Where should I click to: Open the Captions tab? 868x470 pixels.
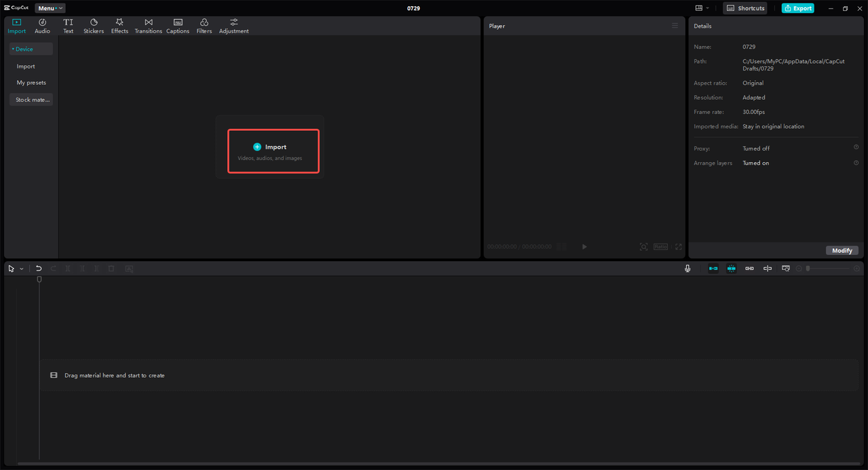click(178, 26)
